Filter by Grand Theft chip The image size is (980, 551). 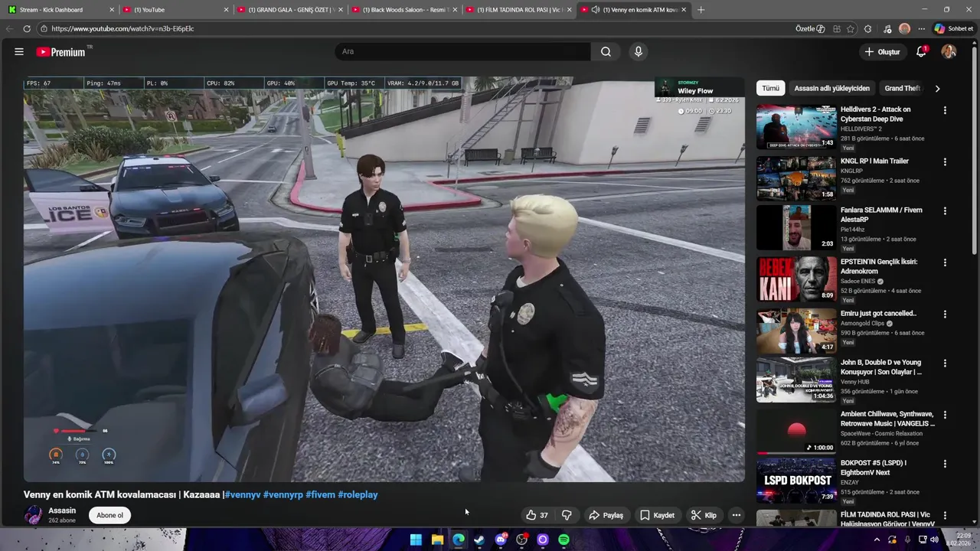[902, 88]
